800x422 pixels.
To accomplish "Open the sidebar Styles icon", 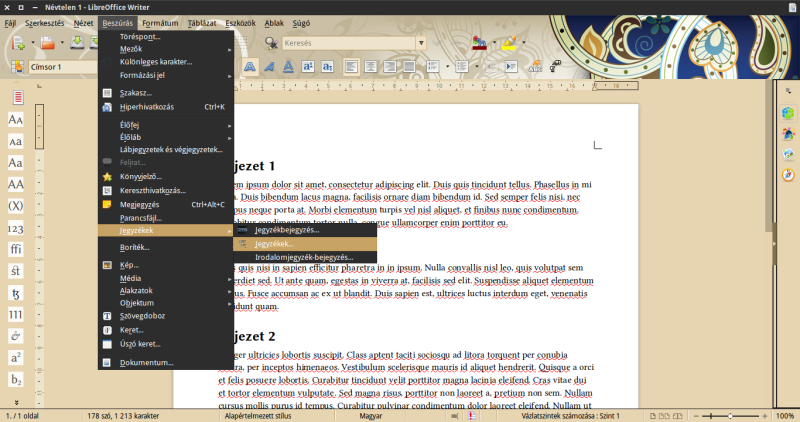I will tap(788, 134).
